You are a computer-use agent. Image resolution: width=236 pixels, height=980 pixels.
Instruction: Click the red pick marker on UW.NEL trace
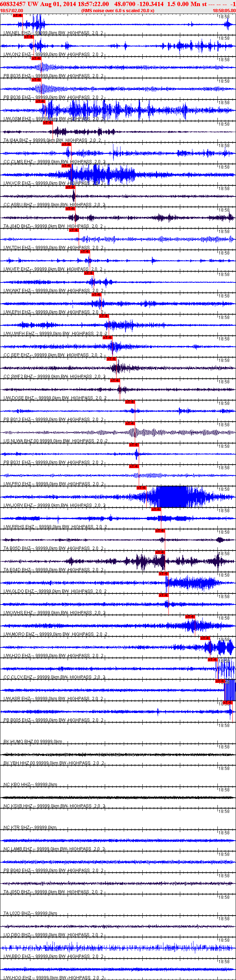coord(18,16)
